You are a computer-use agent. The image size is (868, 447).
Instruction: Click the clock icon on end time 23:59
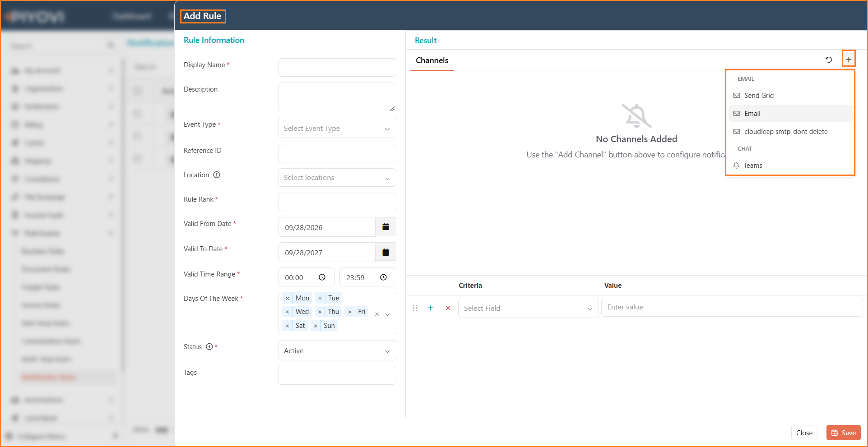383,277
